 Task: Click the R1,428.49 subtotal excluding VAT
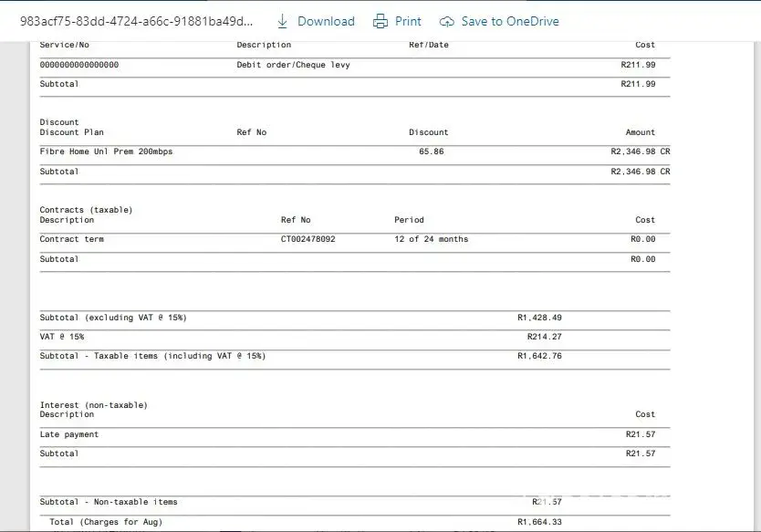tap(539, 318)
